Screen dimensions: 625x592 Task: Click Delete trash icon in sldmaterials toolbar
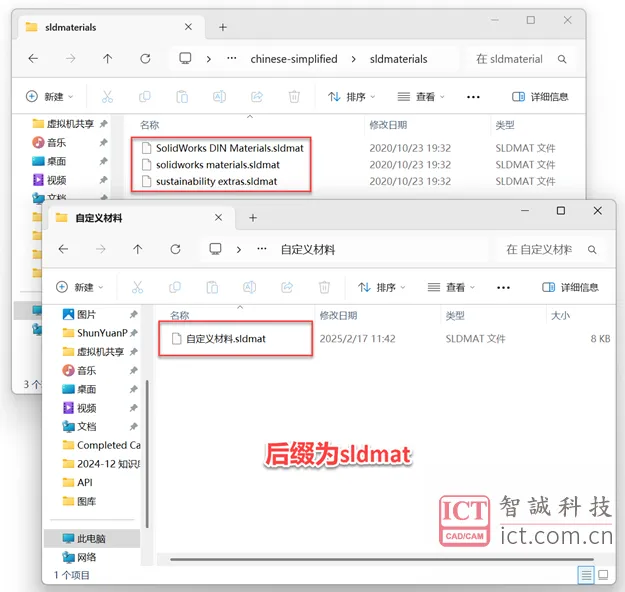pos(294,96)
